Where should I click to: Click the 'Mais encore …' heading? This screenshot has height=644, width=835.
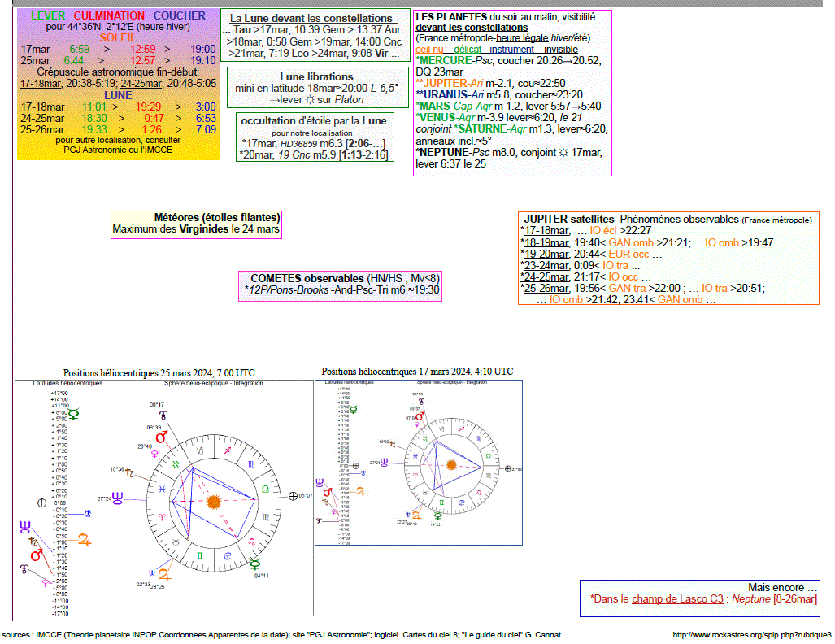[x=782, y=587]
